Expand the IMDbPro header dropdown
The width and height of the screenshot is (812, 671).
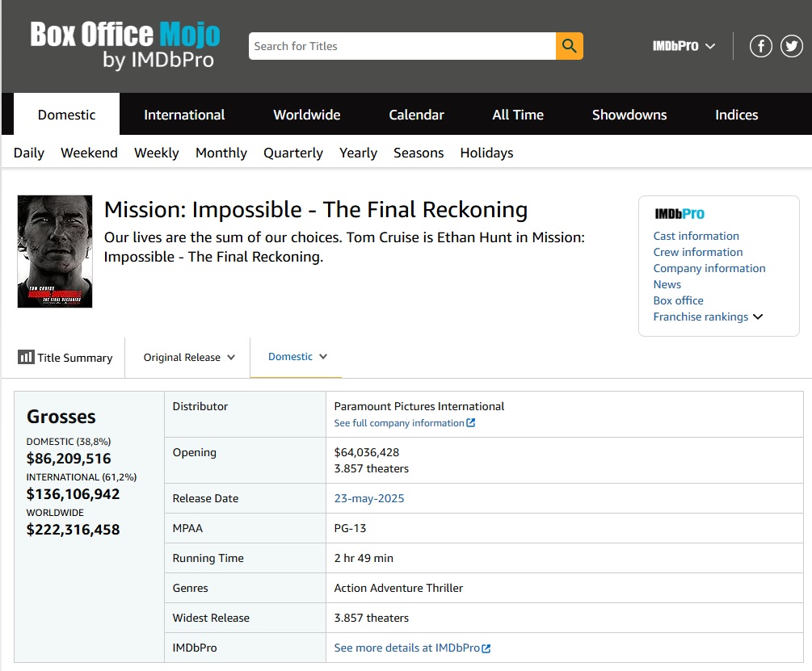click(x=684, y=46)
